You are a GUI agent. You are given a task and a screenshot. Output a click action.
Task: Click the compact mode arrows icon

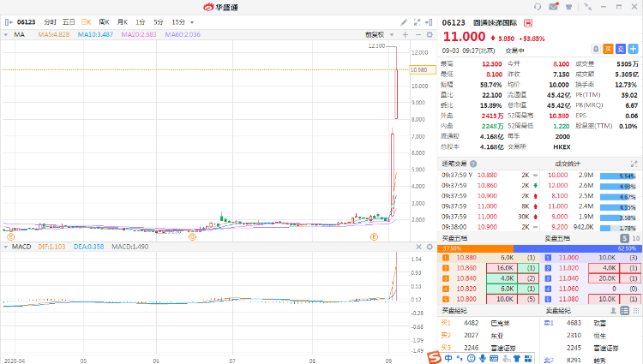click(588, 7)
